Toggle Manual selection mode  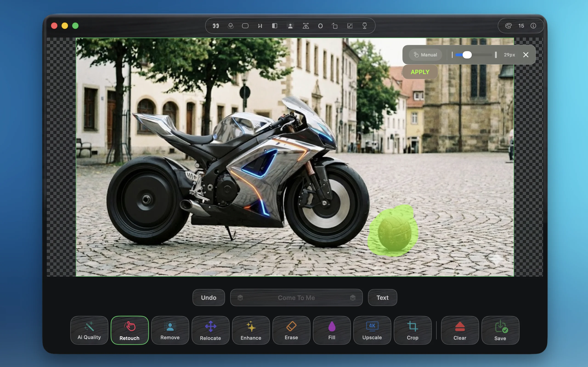425,55
